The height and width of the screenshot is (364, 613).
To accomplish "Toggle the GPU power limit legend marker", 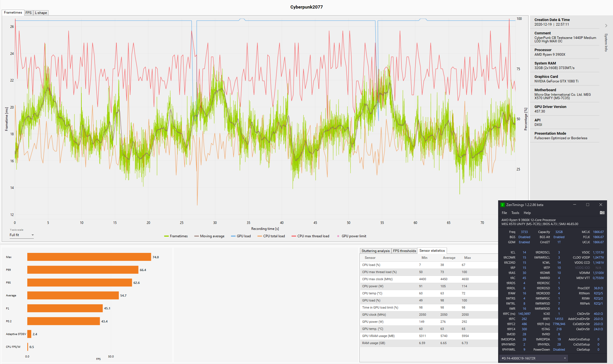I will point(338,236).
